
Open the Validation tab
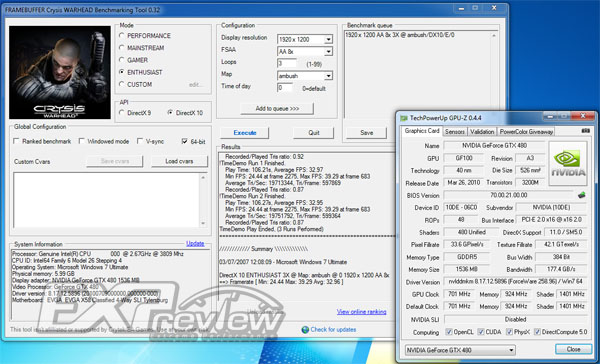pyautogui.click(x=482, y=132)
